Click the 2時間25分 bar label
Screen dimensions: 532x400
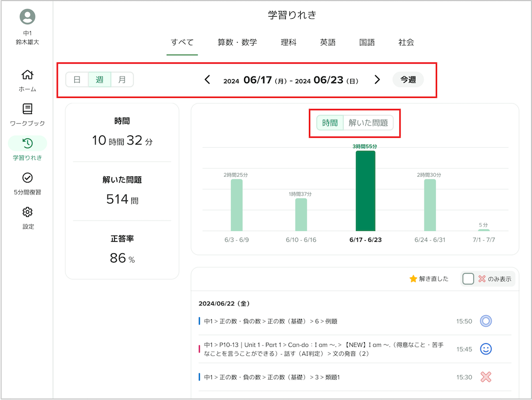click(236, 175)
